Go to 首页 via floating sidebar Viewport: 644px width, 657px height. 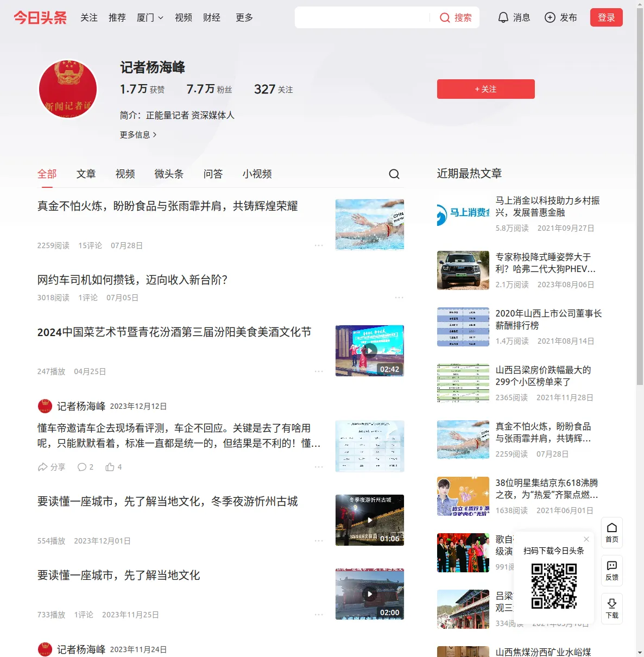[612, 533]
